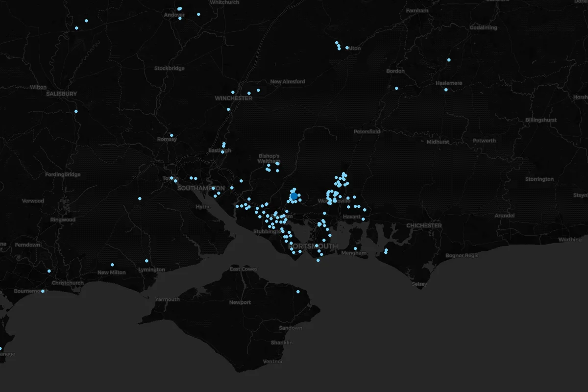This screenshot has width=588, height=392.
Task: Click the Andover town label
Action: pos(174,15)
